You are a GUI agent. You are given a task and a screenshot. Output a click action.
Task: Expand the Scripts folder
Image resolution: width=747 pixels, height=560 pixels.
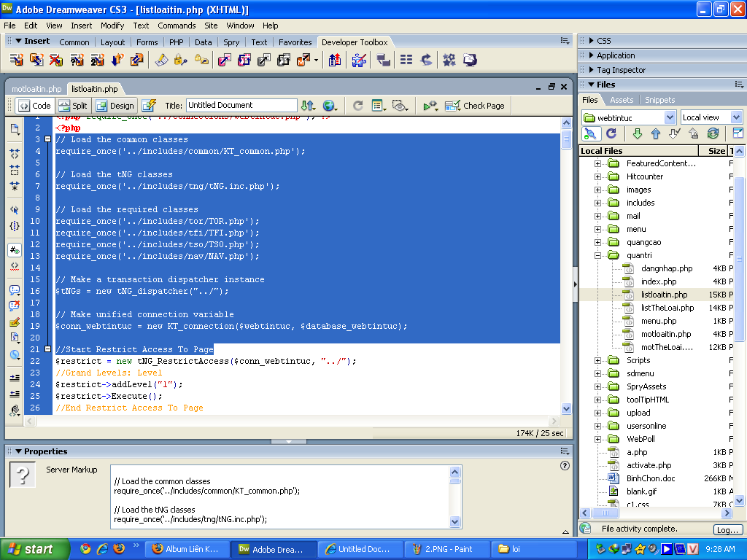point(597,360)
